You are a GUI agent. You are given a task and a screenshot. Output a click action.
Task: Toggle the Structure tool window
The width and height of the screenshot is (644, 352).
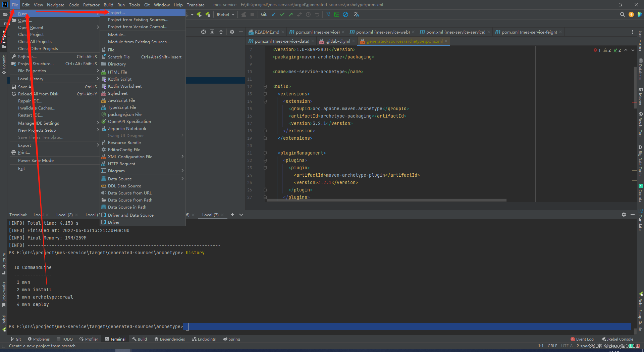point(4,263)
